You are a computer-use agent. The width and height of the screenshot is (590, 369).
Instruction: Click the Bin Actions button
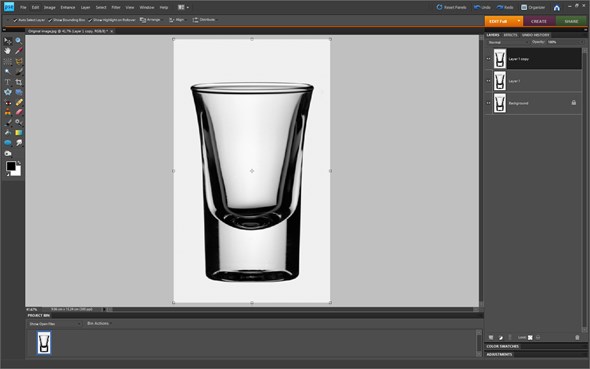(x=98, y=323)
